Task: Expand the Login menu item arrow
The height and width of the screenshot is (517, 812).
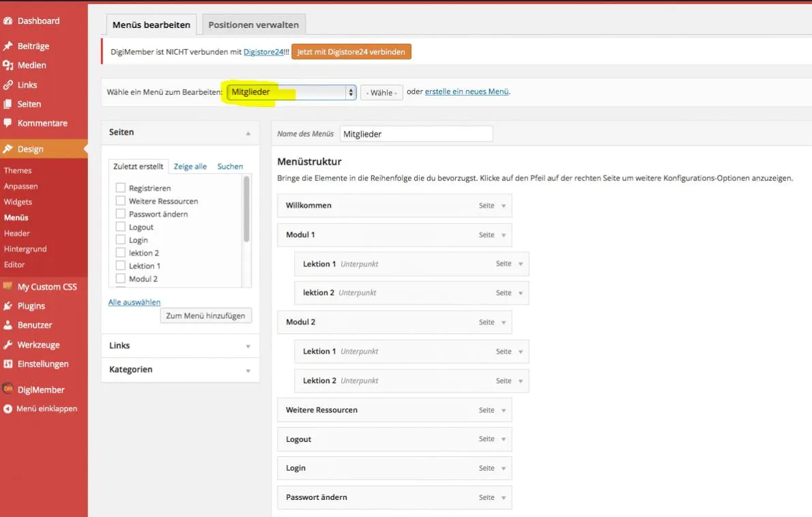Action: coord(504,469)
